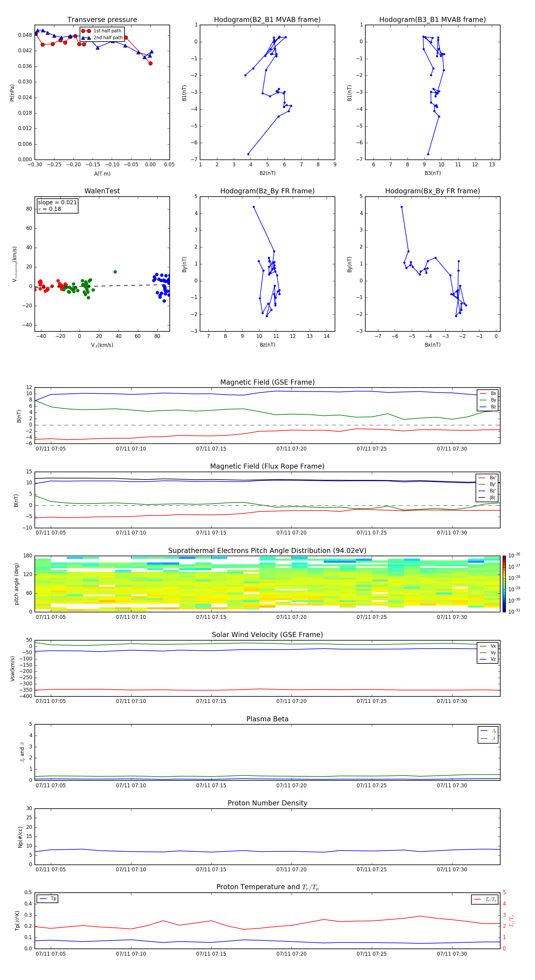This screenshot has width=535, height=980.
Task: Select the "2nd half path" legend entry
Action: (x=102, y=38)
